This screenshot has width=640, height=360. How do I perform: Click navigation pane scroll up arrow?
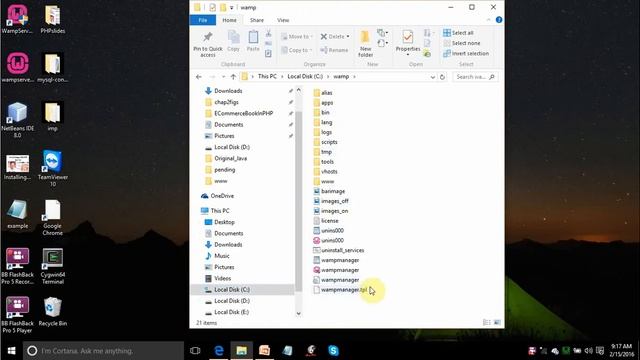[299, 90]
